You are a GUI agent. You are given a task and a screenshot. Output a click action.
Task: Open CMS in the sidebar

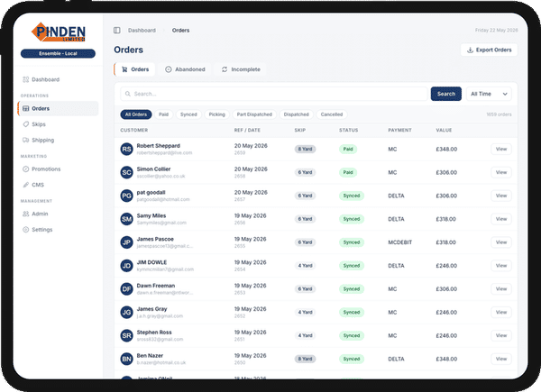[58, 185]
